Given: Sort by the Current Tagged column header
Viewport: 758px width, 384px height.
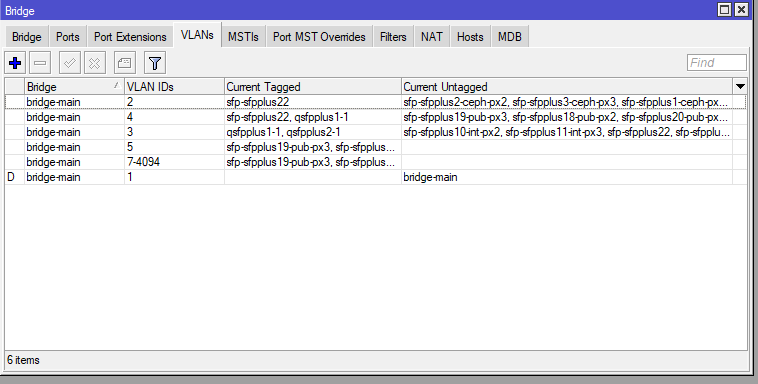Looking at the screenshot, I should (x=313, y=87).
